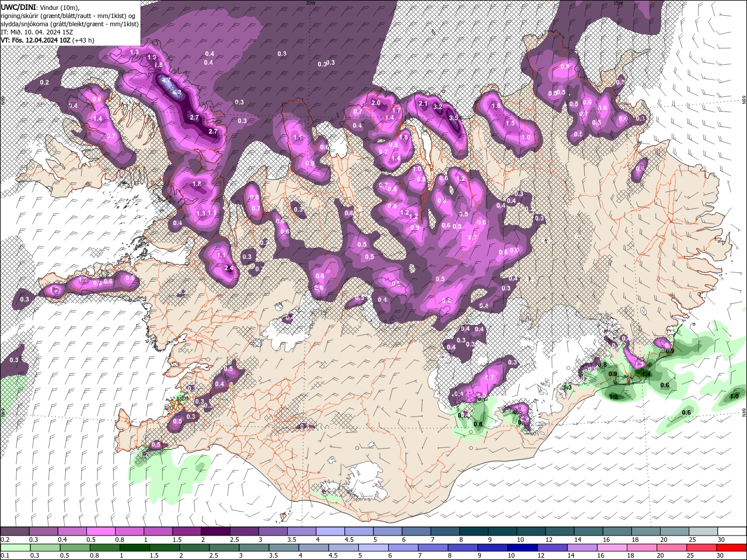Click the upper legend swatch labeled 10

pyautogui.click(x=531, y=531)
